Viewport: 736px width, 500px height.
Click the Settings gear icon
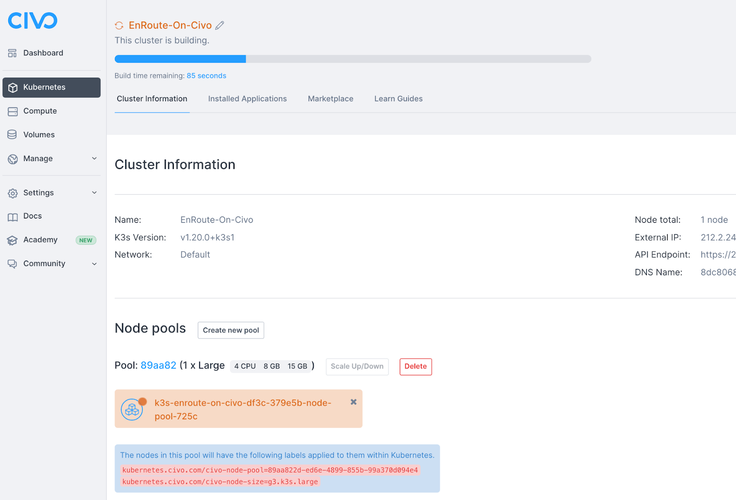[13, 193]
